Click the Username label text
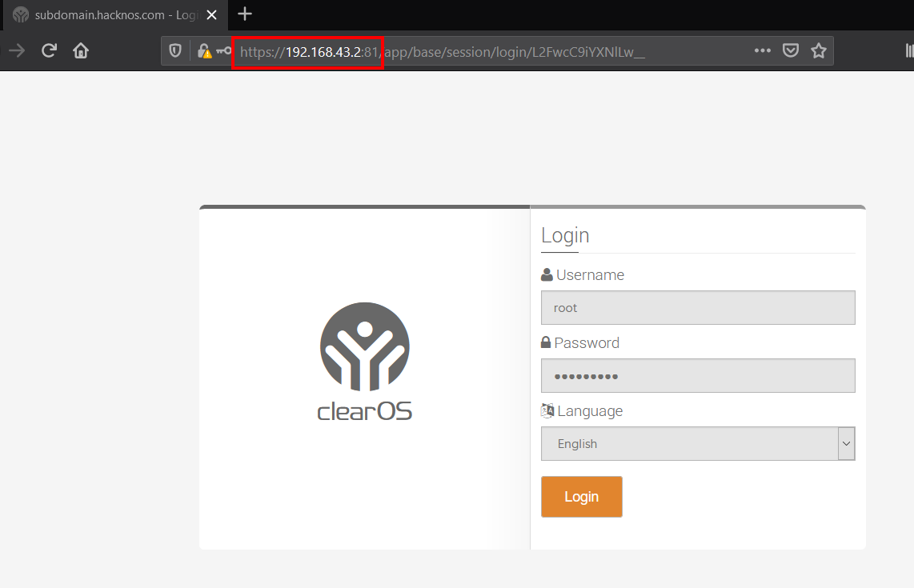 [x=590, y=275]
